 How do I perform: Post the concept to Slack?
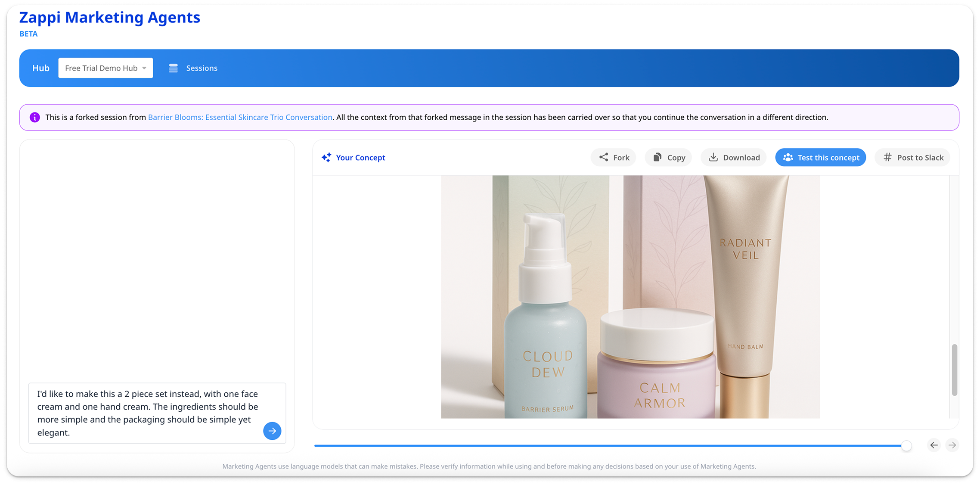pyautogui.click(x=912, y=157)
